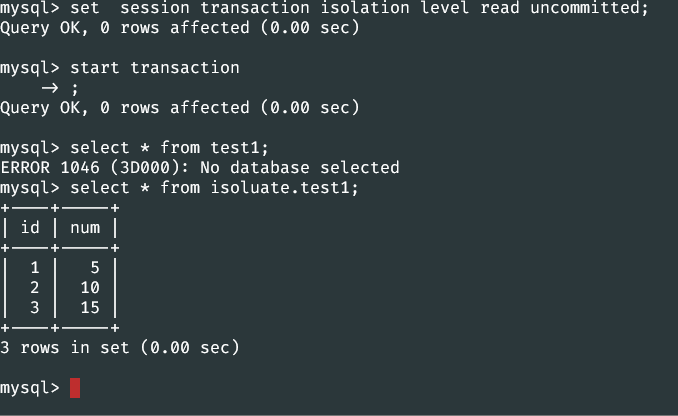Click id value 3 in the table
678x416 pixels.
coord(35,307)
